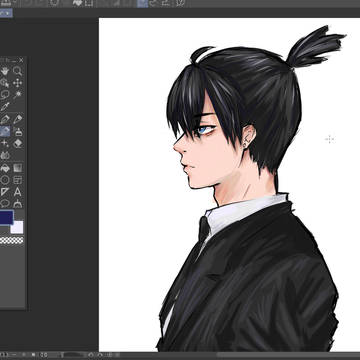Select the Pencil tool
This screenshot has width=360, height=360.
pos(18,119)
